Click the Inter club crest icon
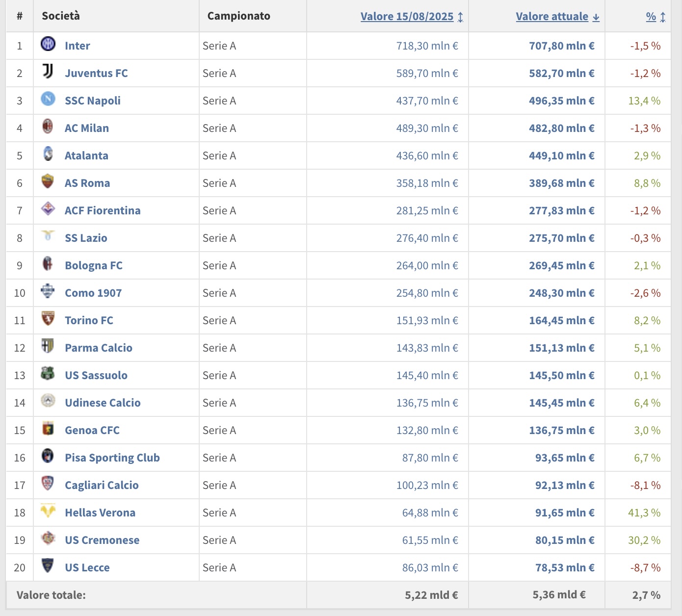Viewport: 682px width, 616px height. [x=48, y=44]
